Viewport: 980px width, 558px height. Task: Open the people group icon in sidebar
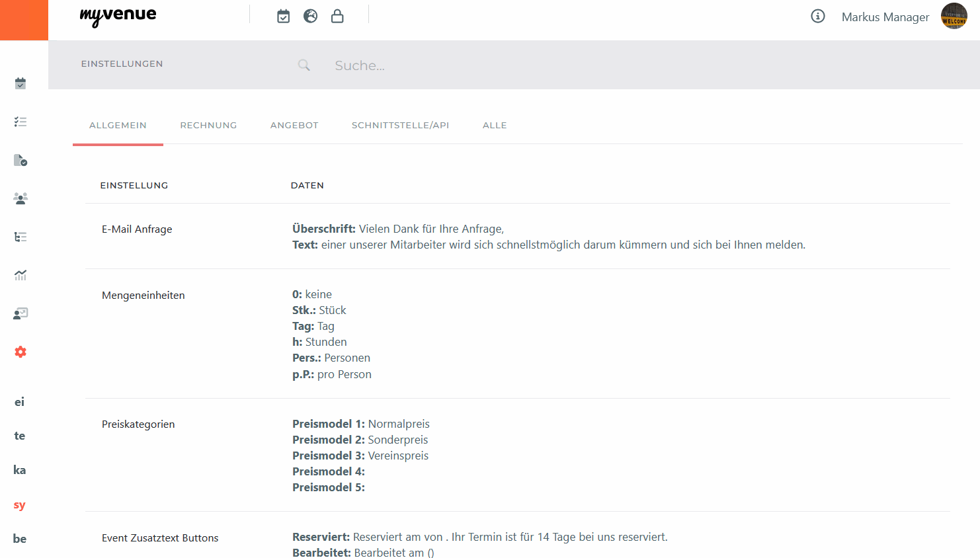(20, 198)
